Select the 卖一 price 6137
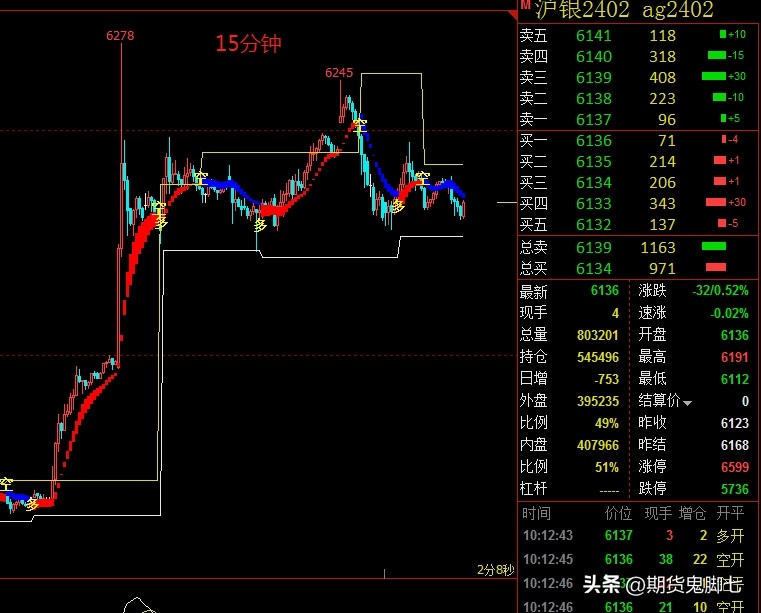 click(594, 119)
